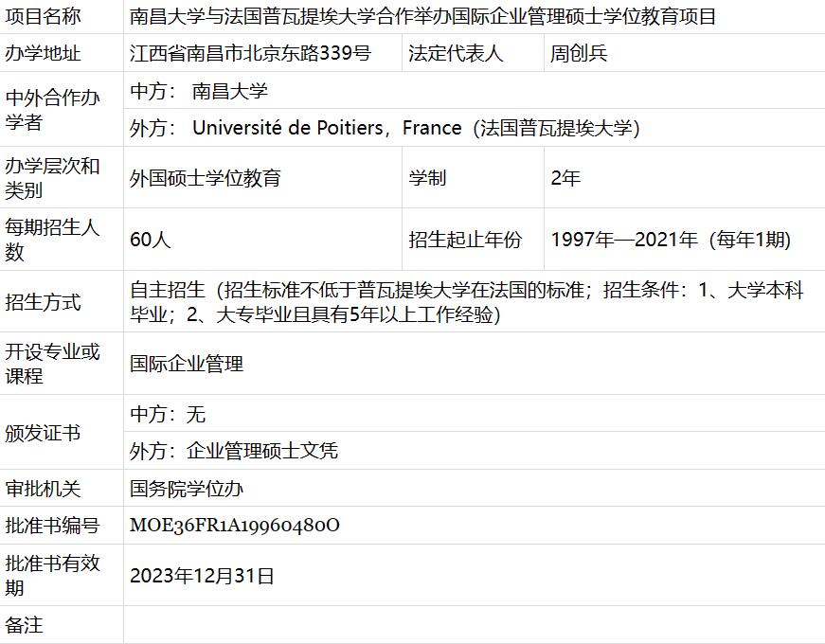Screen dimensions: 825x644
Task: Click the 60人 enrollment value
Action: (151, 240)
